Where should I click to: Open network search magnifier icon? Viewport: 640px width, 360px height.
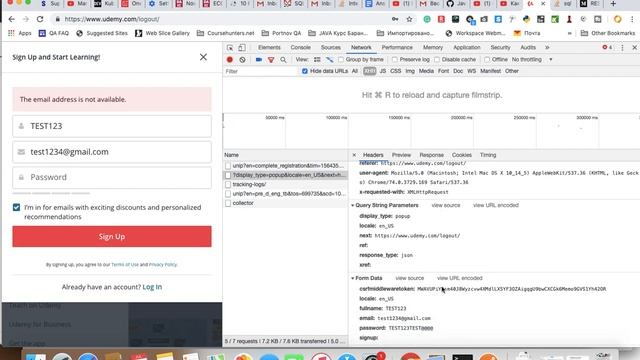[283, 60]
